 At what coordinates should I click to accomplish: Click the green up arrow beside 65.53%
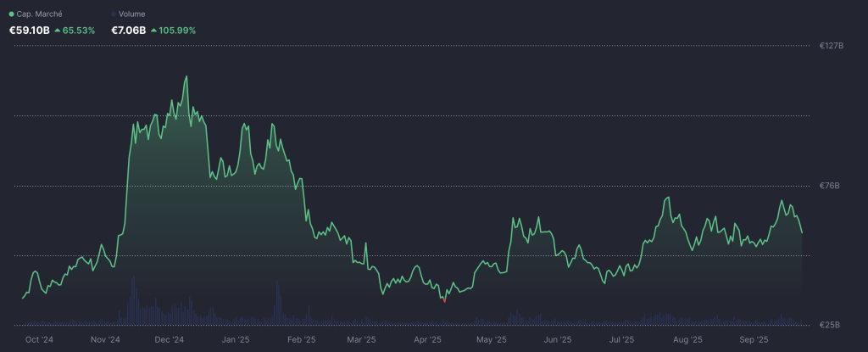pos(57,31)
